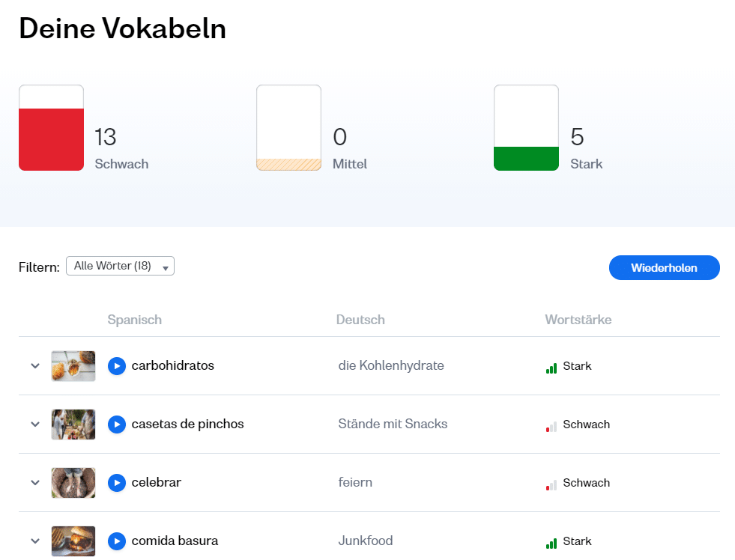Expand the comida basura row
The image size is (735, 560).
coord(34,541)
